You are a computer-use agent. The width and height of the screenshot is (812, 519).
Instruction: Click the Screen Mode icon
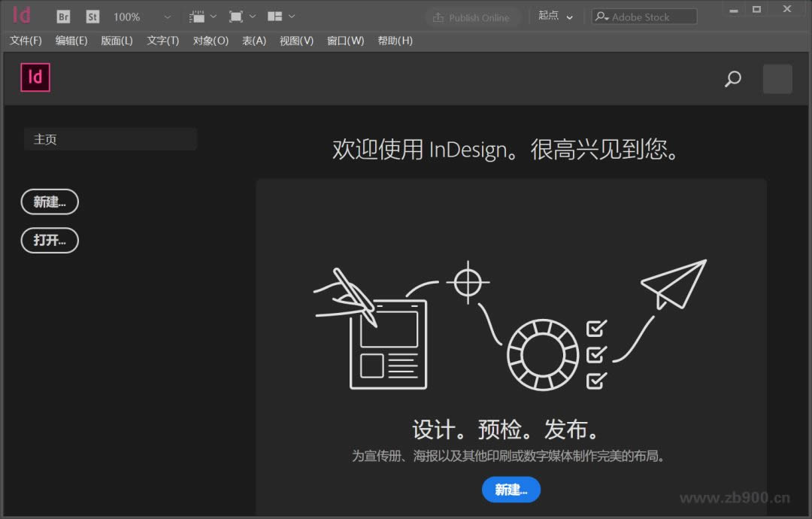click(236, 17)
